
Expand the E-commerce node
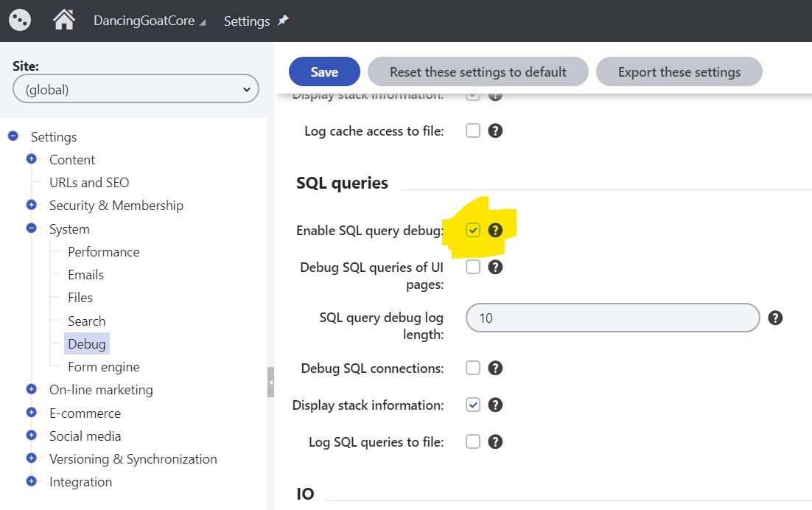tap(31, 412)
